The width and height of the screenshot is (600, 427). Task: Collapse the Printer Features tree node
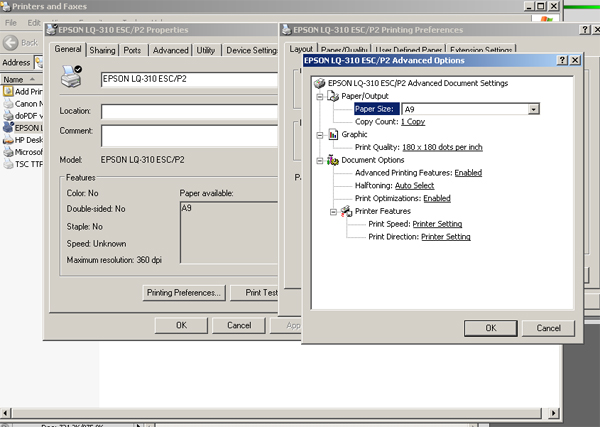[333, 212]
